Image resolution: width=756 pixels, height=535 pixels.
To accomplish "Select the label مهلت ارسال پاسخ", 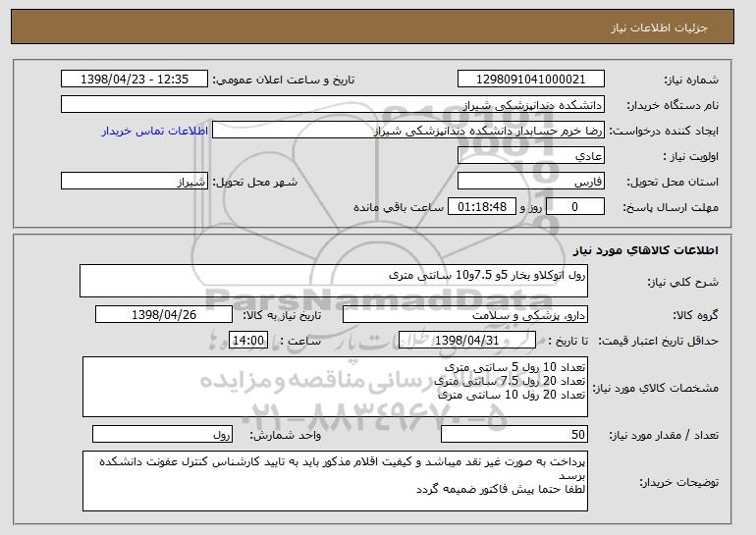I will click(x=671, y=207).
